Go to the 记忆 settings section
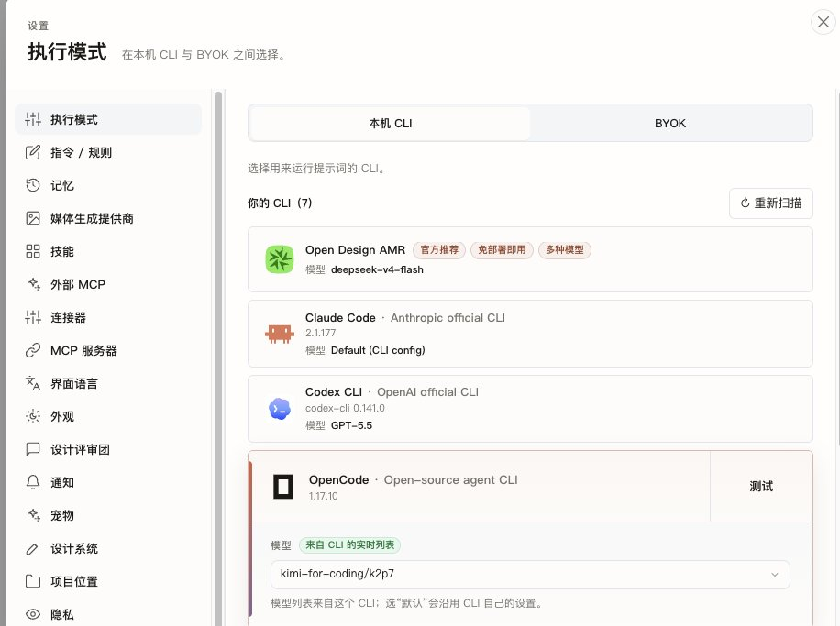The image size is (840, 626). click(x=108, y=185)
